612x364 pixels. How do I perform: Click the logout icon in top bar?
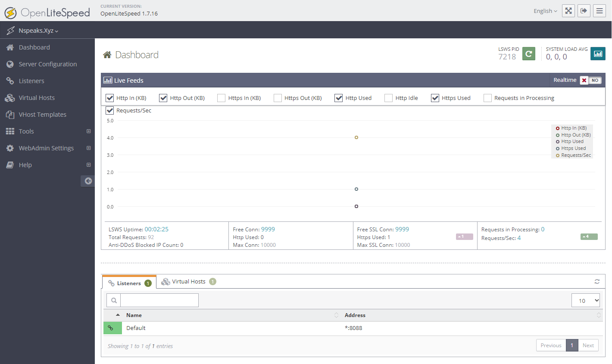(584, 11)
